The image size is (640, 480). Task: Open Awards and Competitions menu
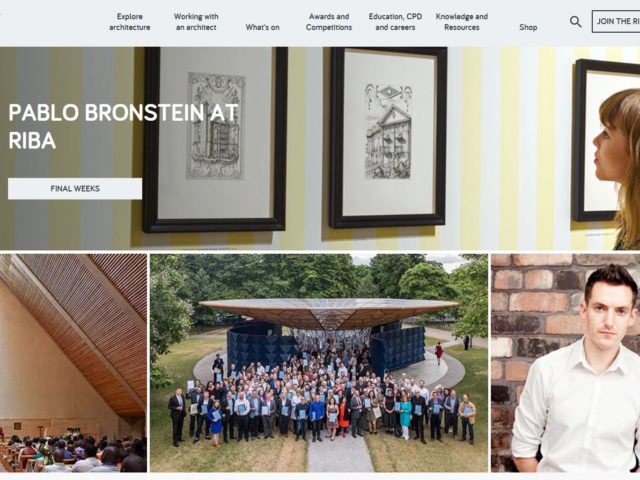pyautogui.click(x=329, y=22)
